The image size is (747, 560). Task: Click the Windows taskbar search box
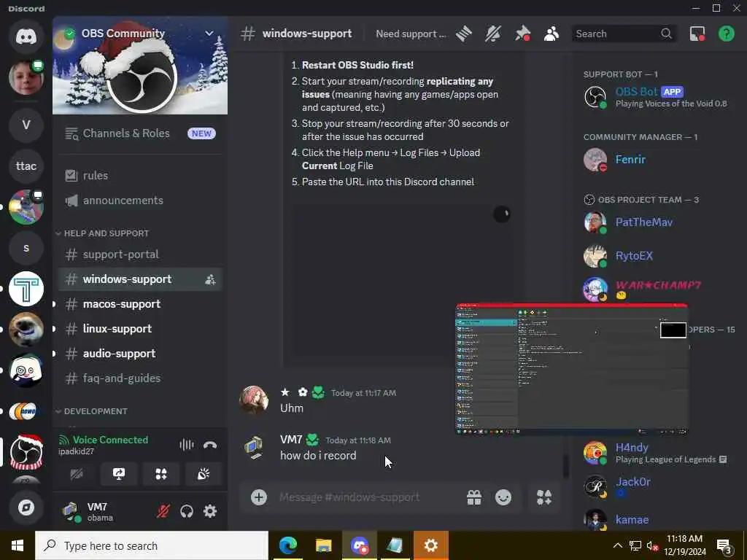click(152, 545)
